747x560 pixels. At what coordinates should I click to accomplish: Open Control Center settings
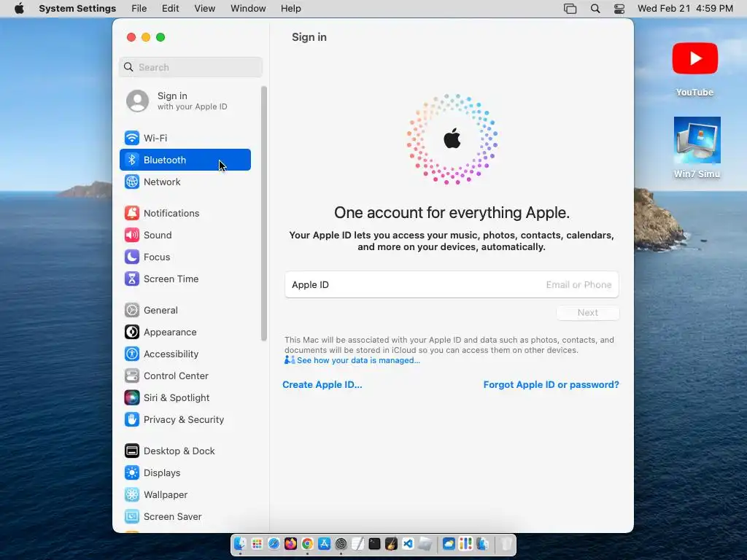click(x=185, y=376)
